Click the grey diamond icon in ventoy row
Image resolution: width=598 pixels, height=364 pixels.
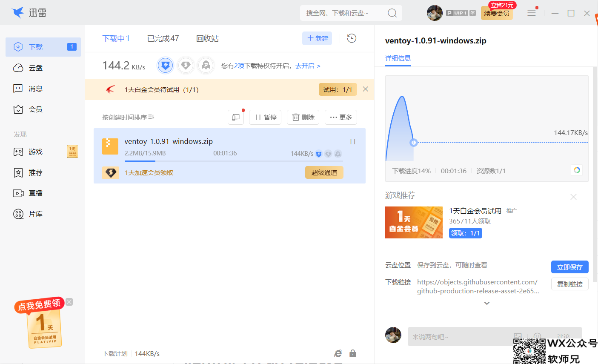pos(328,154)
